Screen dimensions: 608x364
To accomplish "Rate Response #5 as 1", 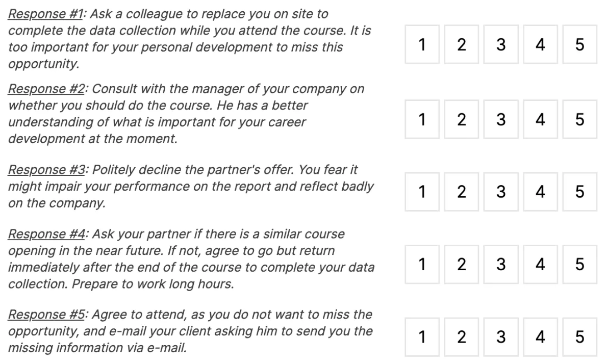I will tap(422, 337).
